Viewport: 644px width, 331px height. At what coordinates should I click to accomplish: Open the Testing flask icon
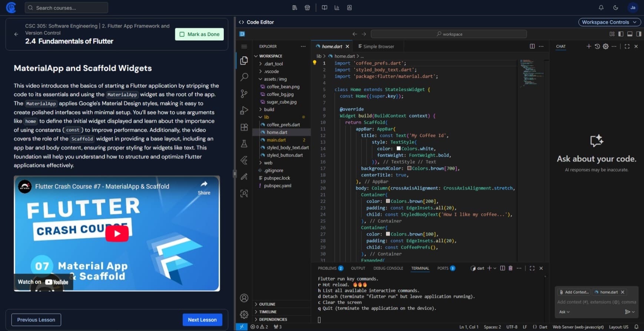coord(244,144)
